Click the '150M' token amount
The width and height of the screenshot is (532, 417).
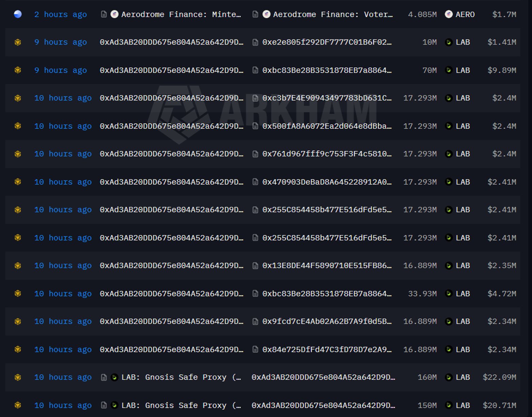(427, 405)
